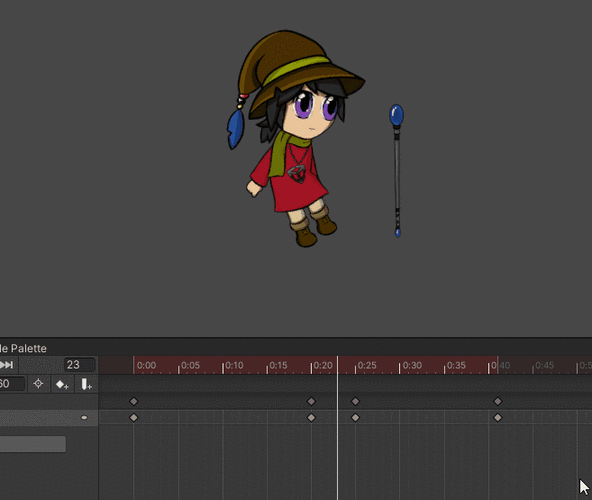Click the frame number field showing 23

(x=79, y=365)
